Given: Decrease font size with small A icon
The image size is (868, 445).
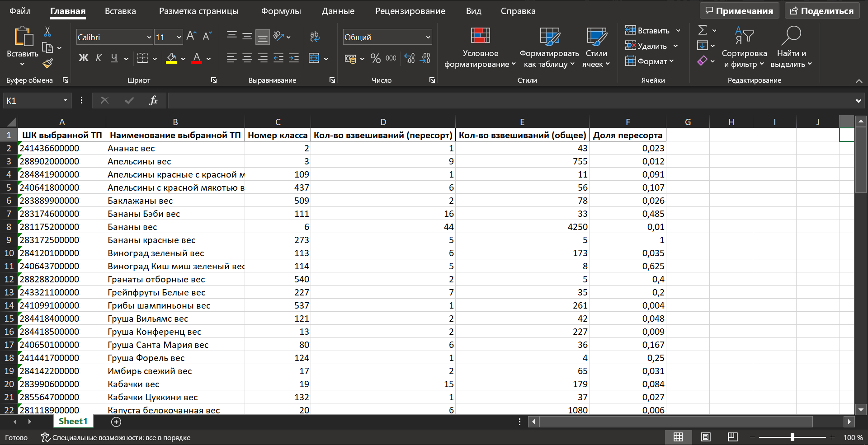Looking at the screenshot, I should point(207,36).
